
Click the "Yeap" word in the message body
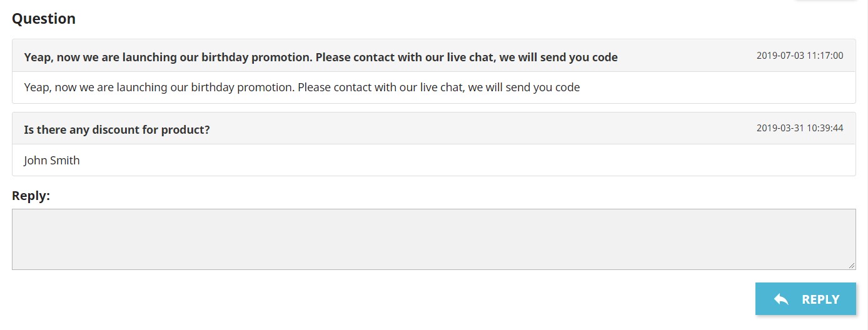coord(36,87)
